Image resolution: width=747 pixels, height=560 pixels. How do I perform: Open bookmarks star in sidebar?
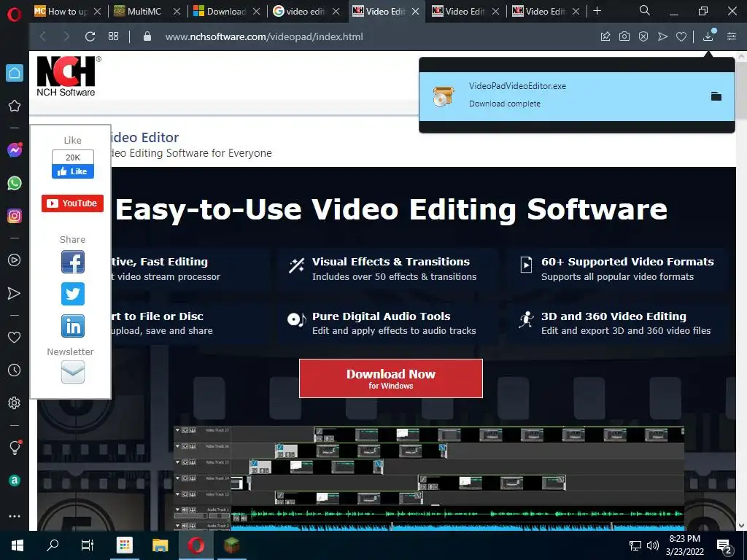15,106
